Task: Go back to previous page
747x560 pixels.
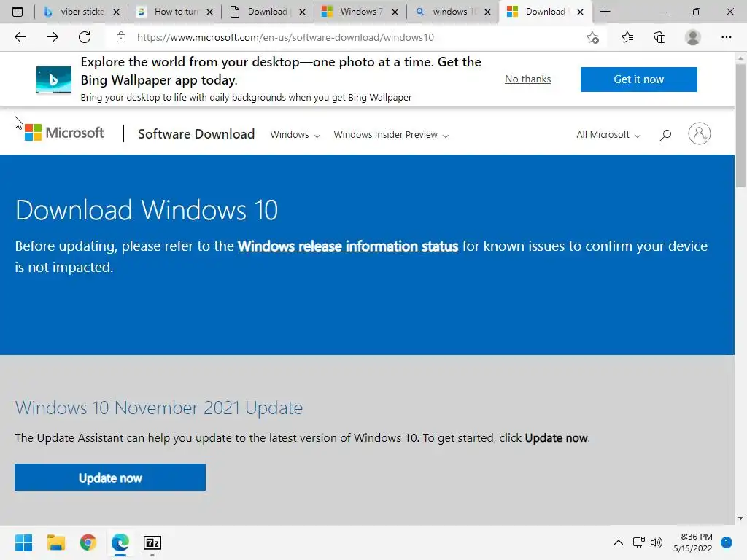Action: pyautogui.click(x=20, y=37)
